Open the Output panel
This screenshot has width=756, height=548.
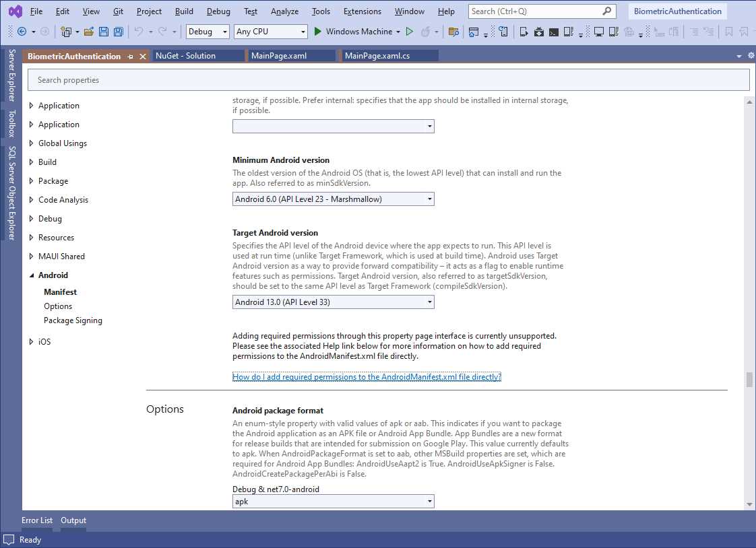[x=73, y=520]
